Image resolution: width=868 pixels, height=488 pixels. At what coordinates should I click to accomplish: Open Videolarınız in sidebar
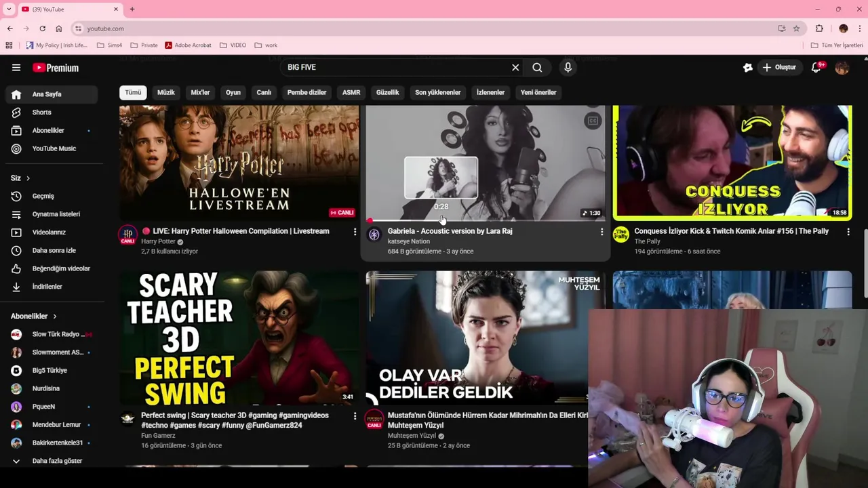pyautogui.click(x=52, y=232)
